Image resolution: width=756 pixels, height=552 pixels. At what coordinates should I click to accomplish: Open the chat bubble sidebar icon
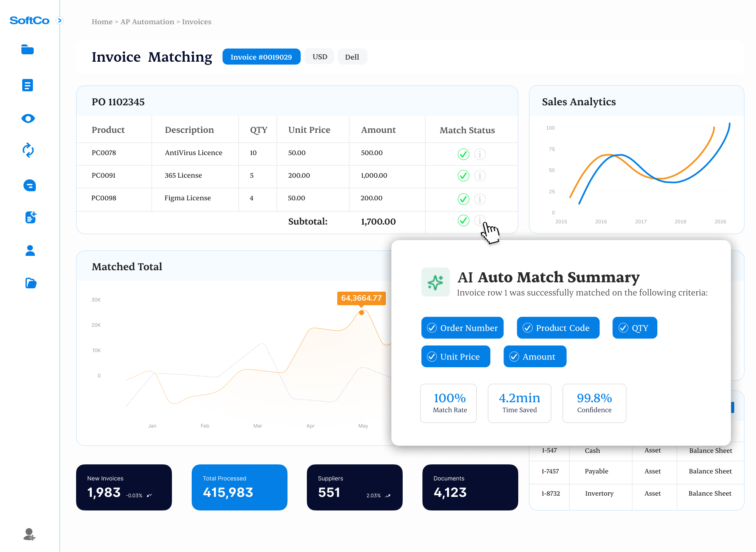point(30,186)
